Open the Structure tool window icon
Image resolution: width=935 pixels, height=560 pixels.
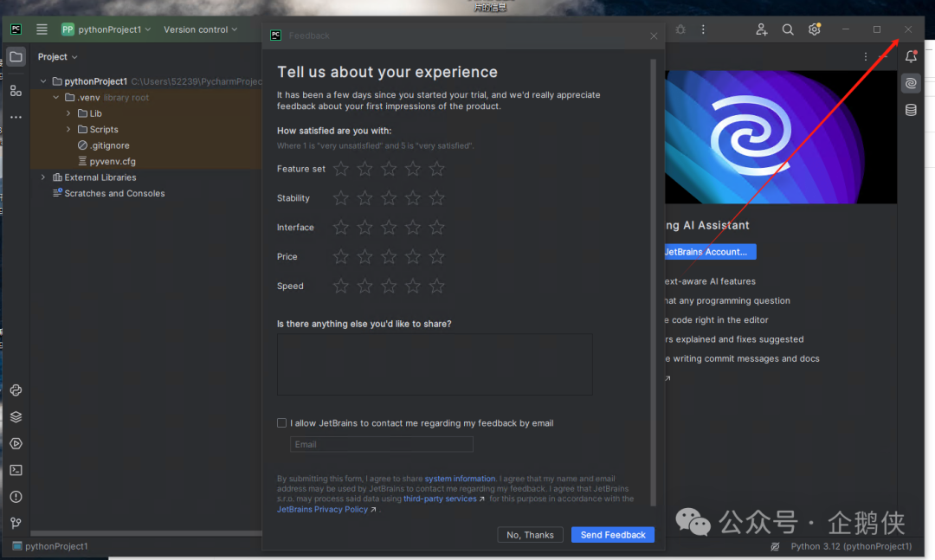(x=16, y=91)
